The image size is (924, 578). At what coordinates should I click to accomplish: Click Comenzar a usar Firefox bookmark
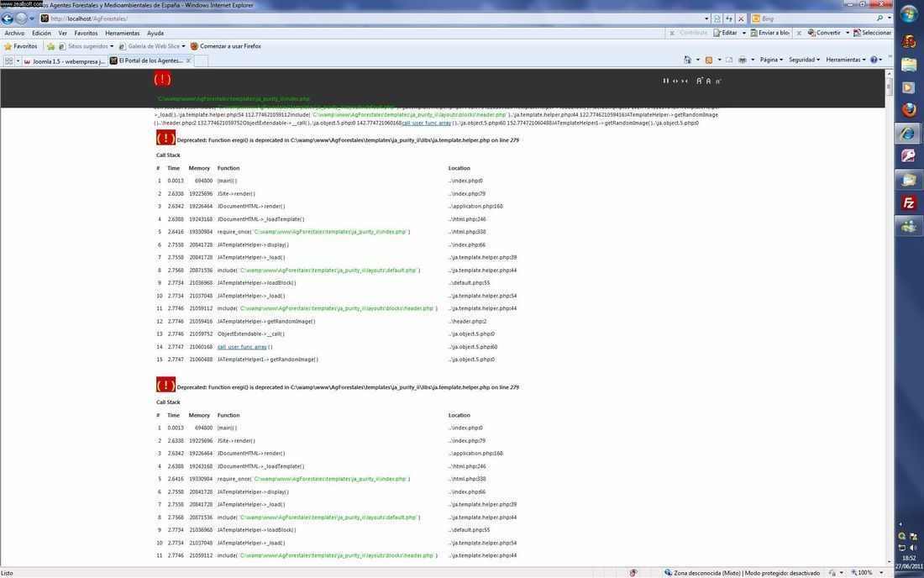point(226,46)
